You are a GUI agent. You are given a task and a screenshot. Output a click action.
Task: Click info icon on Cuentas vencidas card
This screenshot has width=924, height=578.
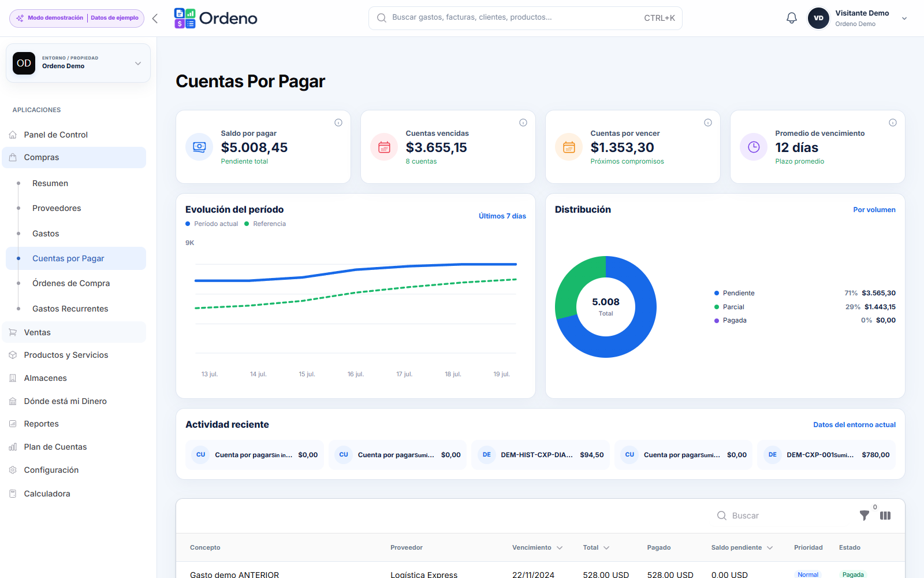(523, 123)
